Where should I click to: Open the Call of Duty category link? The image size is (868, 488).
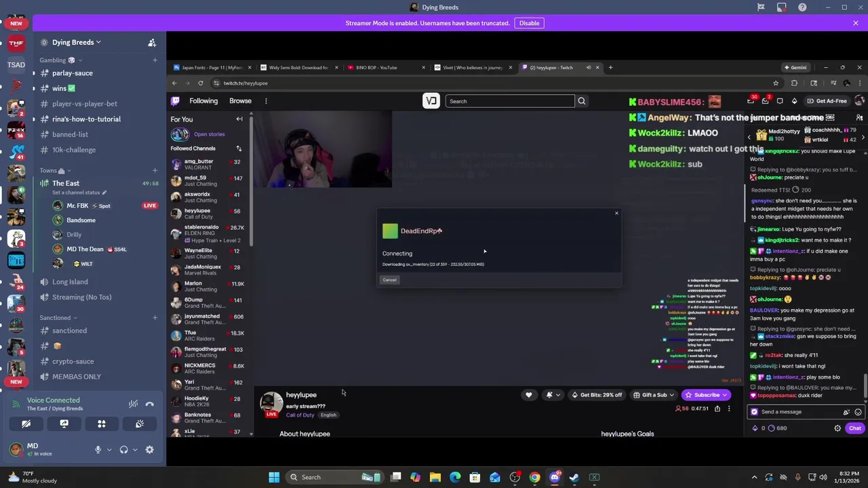[300, 415]
